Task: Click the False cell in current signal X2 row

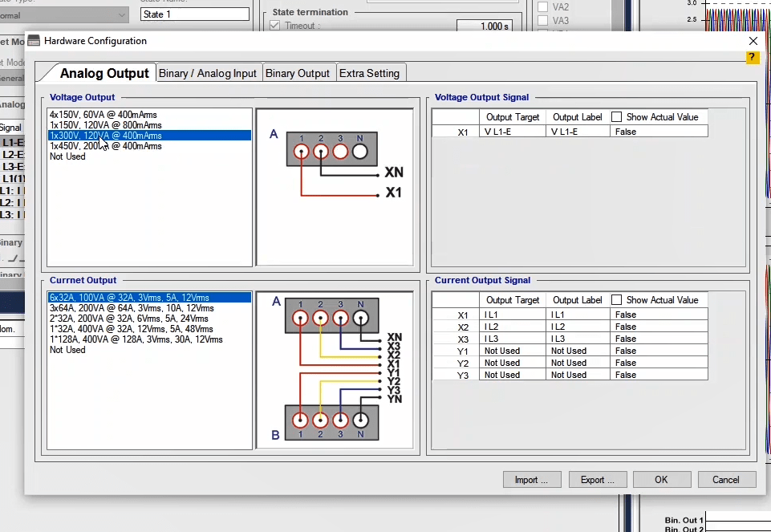Action: tap(659, 327)
